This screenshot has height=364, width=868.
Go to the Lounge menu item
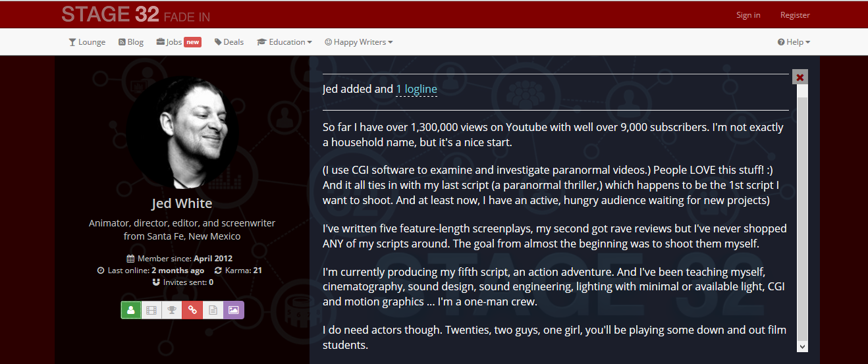point(87,42)
